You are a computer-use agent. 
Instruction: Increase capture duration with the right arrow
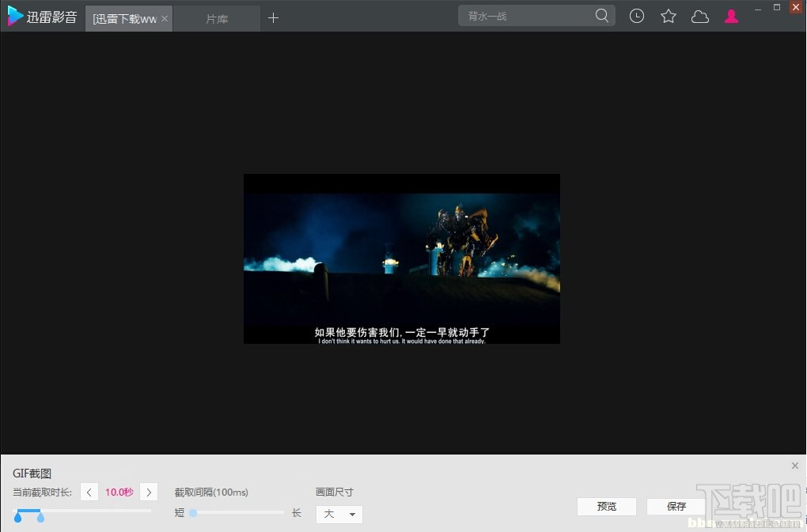pyautogui.click(x=149, y=492)
